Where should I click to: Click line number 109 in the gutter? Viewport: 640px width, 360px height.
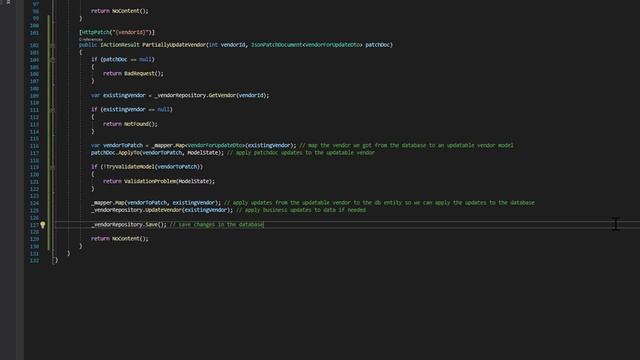(34, 96)
